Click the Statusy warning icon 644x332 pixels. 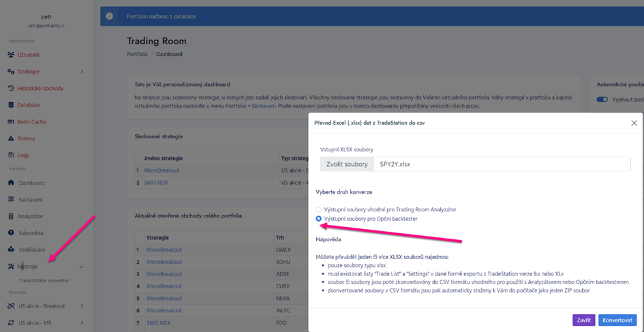(x=11, y=138)
